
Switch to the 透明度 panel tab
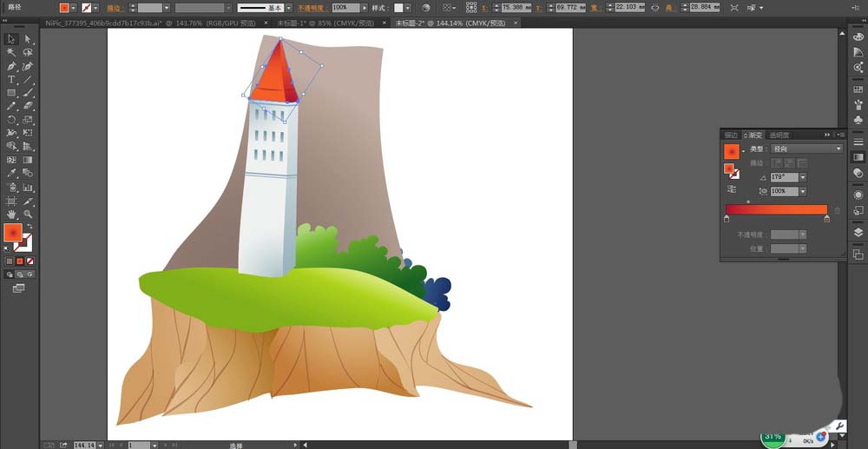point(779,135)
